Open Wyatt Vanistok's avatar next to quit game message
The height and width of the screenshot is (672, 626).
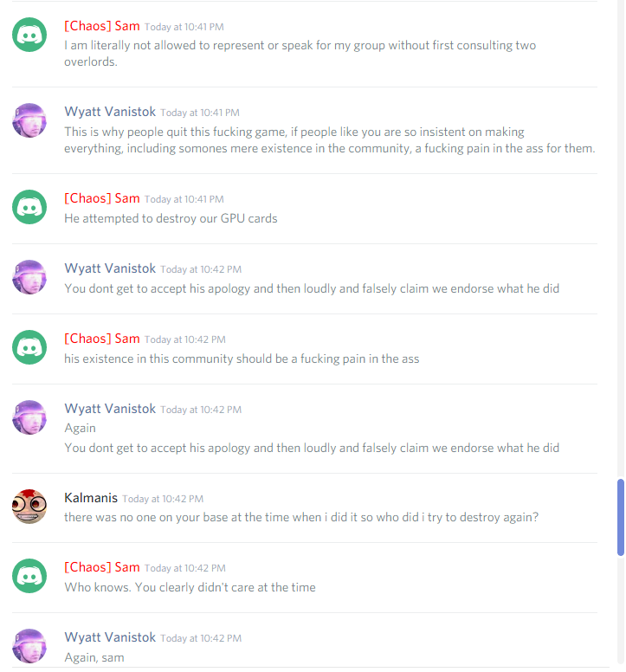29,120
